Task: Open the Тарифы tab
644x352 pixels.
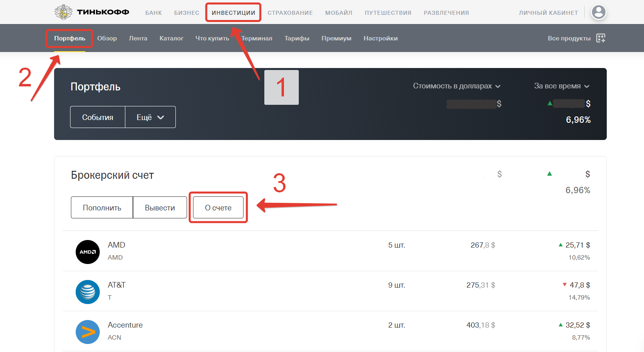Action: coord(297,38)
